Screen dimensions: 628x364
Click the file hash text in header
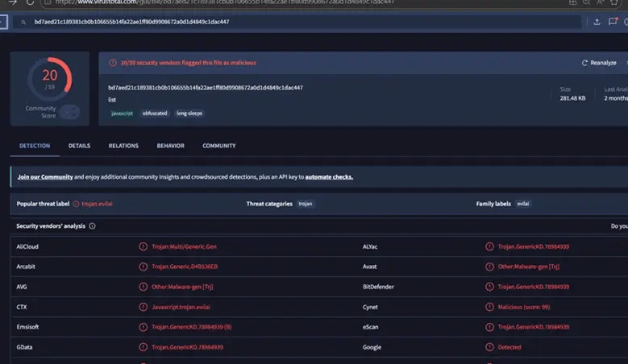(206, 88)
